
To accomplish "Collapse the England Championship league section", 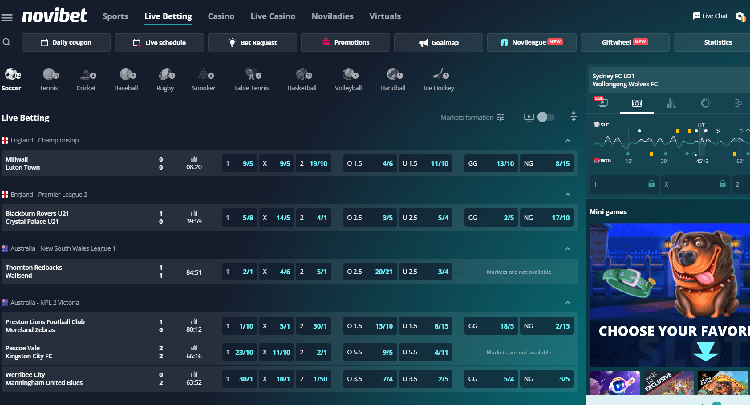I will (568, 140).
